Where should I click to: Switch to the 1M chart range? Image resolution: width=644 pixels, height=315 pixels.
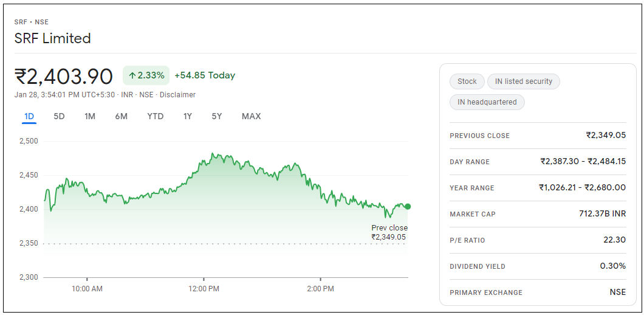pyautogui.click(x=90, y=116)
